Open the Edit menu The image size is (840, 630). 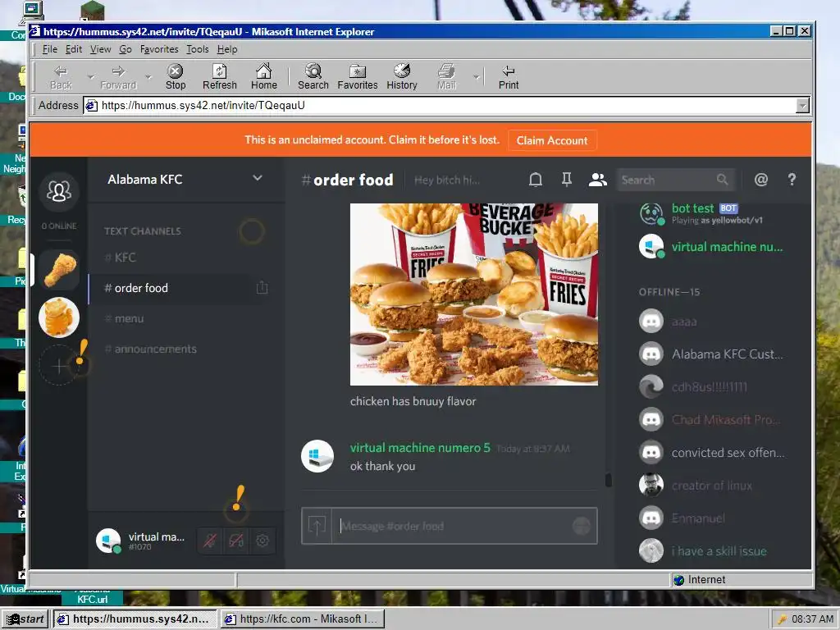[x=74, y=49]
